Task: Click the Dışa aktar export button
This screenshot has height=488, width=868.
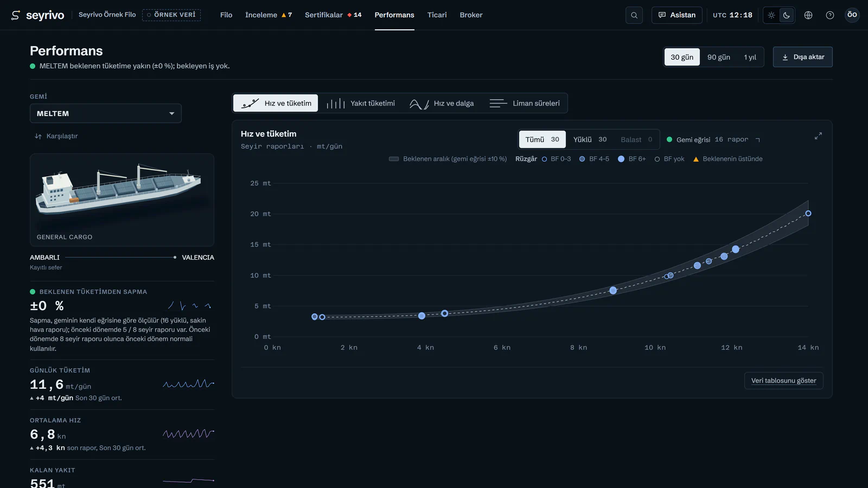Action: [x=803, y=57]
